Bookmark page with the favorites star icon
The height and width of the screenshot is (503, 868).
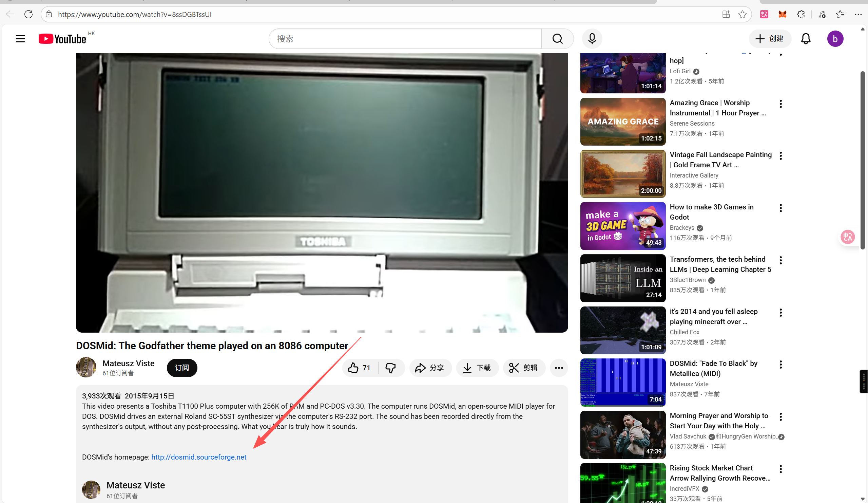point(742,15)
